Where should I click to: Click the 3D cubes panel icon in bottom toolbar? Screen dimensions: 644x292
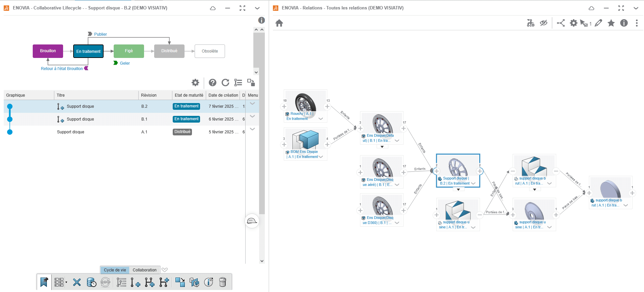pos(194,282)
